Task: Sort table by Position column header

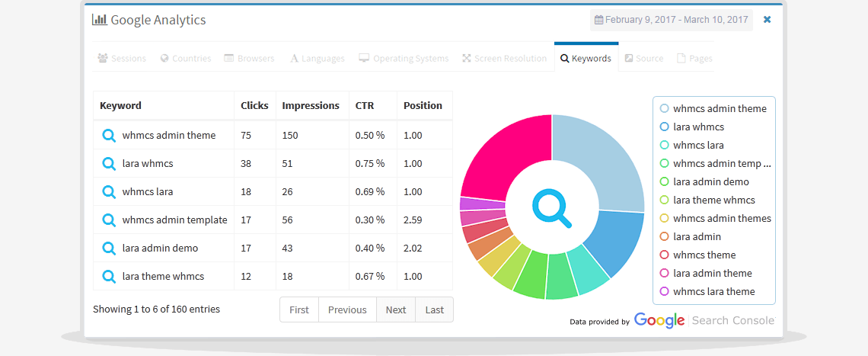Action: [x=425, y=105]
